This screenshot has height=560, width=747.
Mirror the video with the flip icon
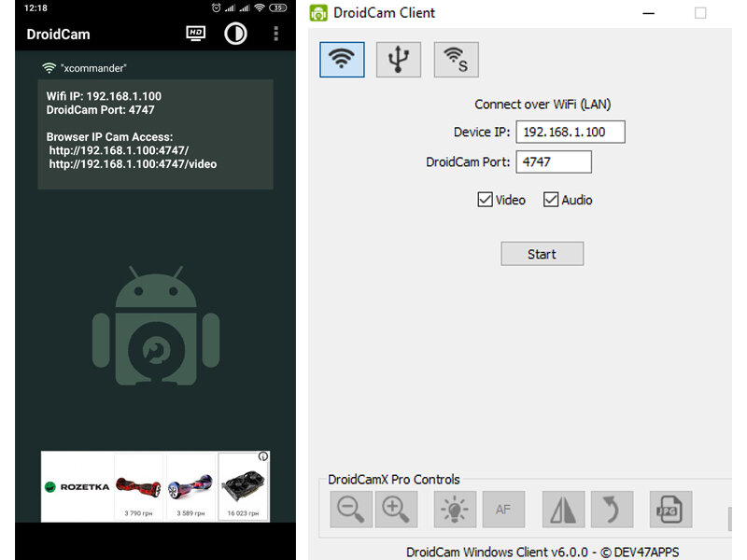pyautogui.click(x=563, y=509)
